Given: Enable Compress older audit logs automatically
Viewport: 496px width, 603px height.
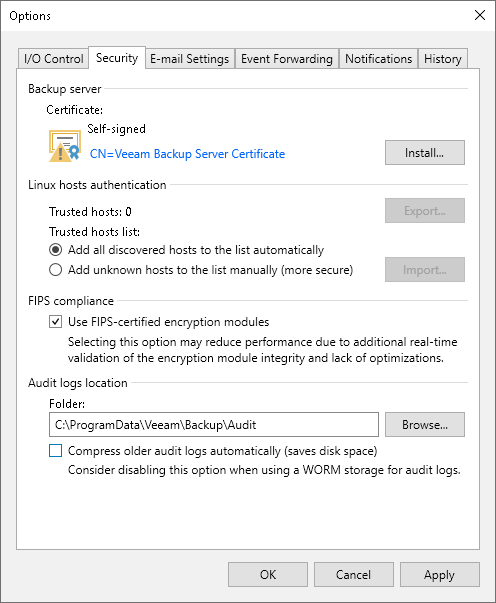Looking at the screenshot, I should point(55,451).
